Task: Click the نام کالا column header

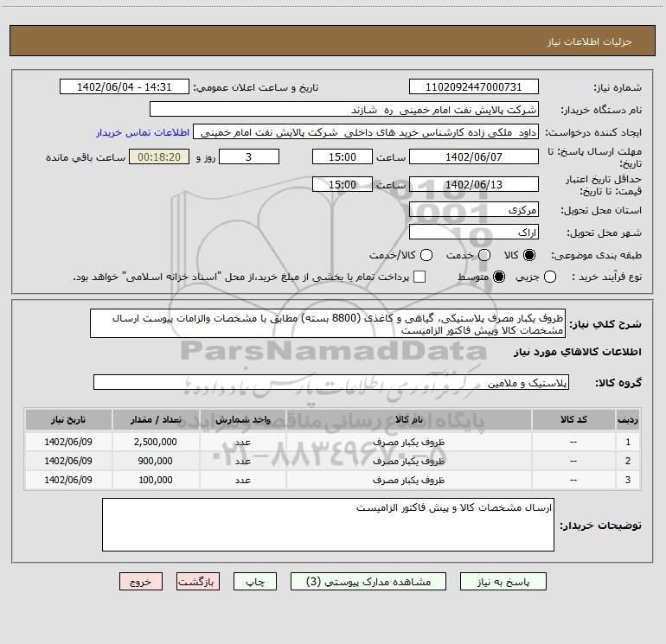Action: pos(409,419)
